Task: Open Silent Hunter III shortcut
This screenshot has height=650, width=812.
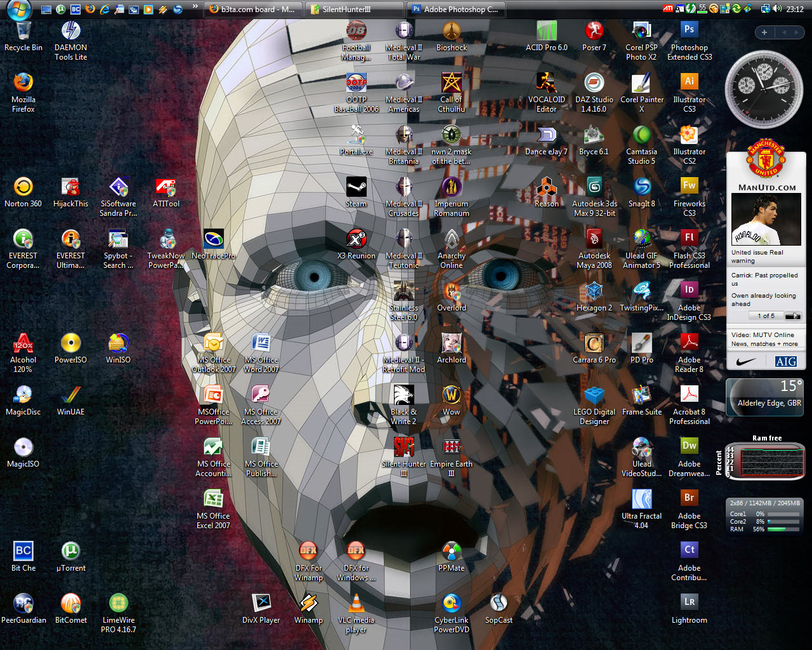Action: point(404,457)
